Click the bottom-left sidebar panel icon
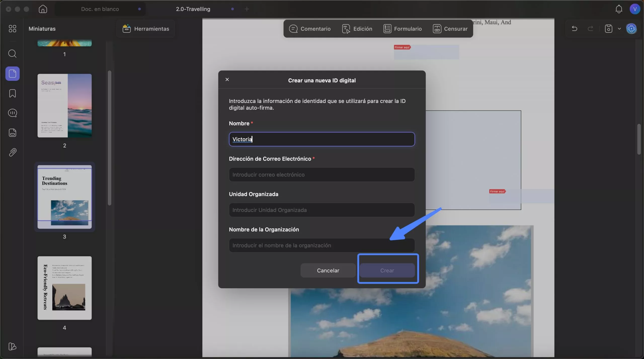Image resolution: width=644 pixels, height=359 pixels. pos(12,346)
